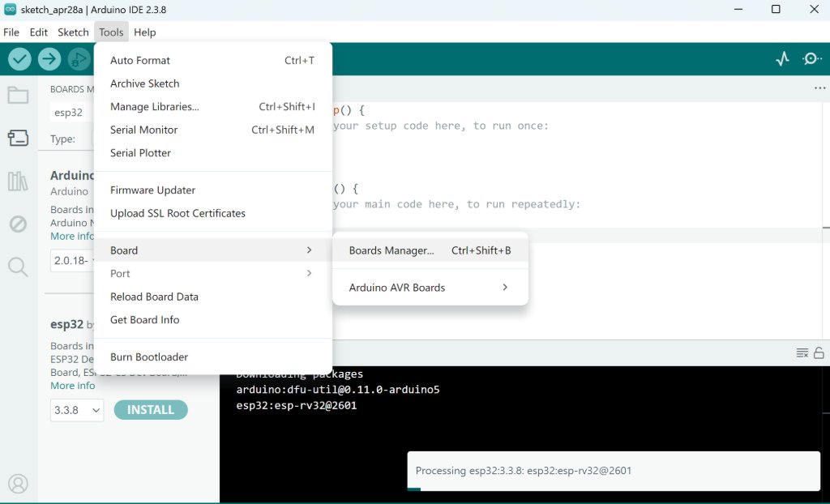Choose Get Board Info menu entry
The image size is (830, 504).
pyautogui.click(x=213, y=320)
